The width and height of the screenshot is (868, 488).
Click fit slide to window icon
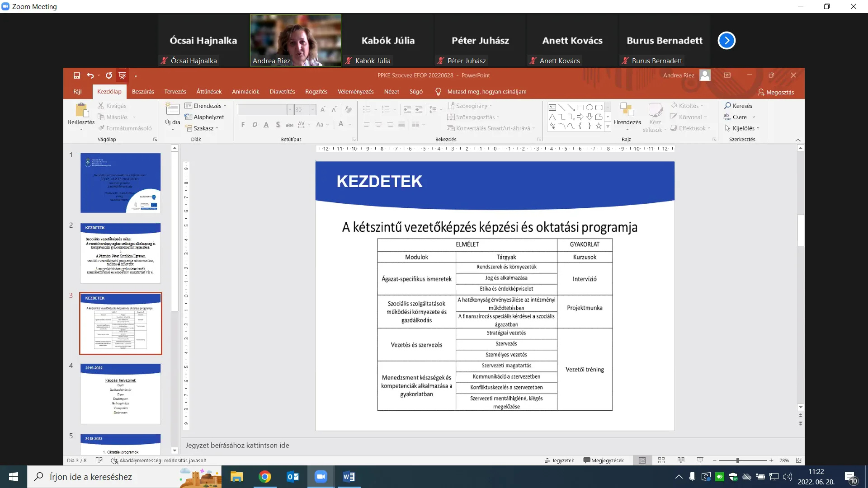798,460
